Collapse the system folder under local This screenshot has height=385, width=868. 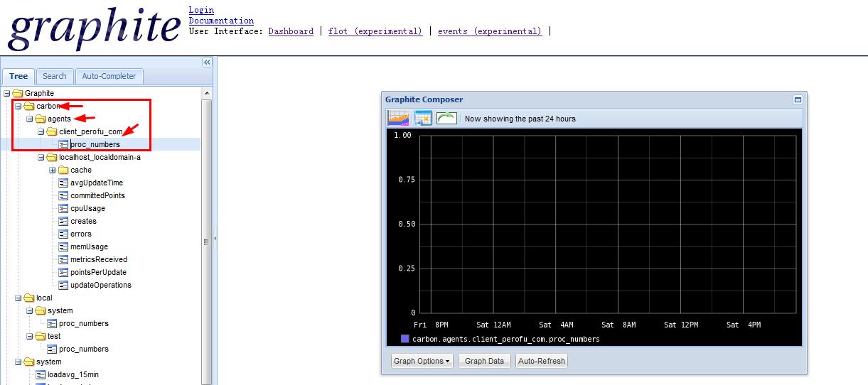(30, 310)
